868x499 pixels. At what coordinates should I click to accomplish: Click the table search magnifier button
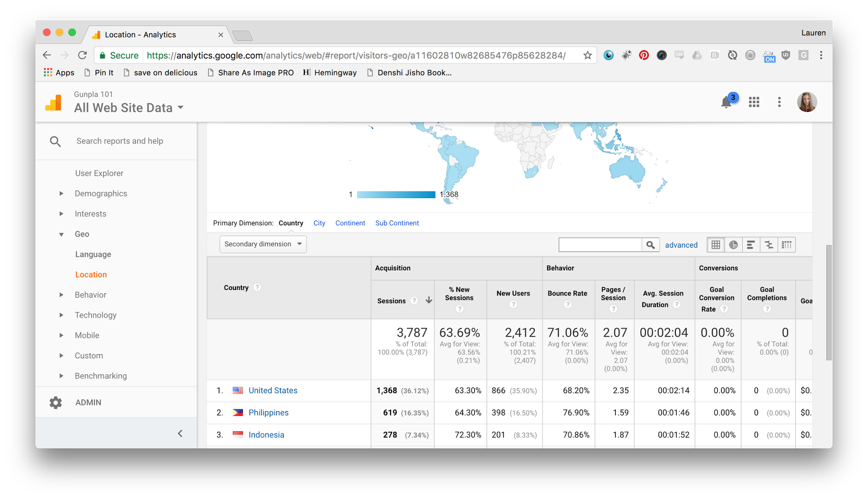pyautogui.click(x=650, y=245)
